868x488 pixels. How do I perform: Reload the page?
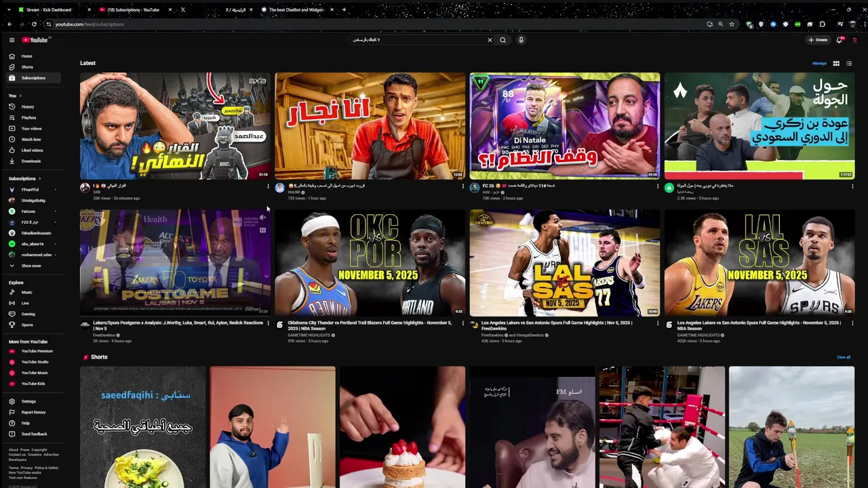tap(34, 24)
